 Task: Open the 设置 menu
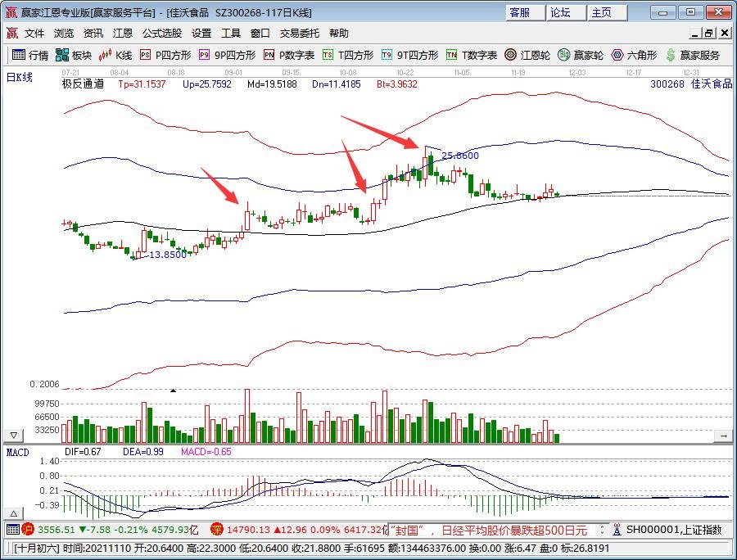tap(201, 34)
